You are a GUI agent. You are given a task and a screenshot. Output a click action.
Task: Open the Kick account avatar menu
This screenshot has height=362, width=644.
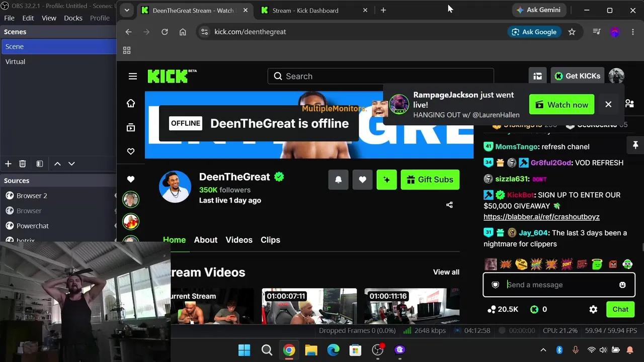point(616,76)
